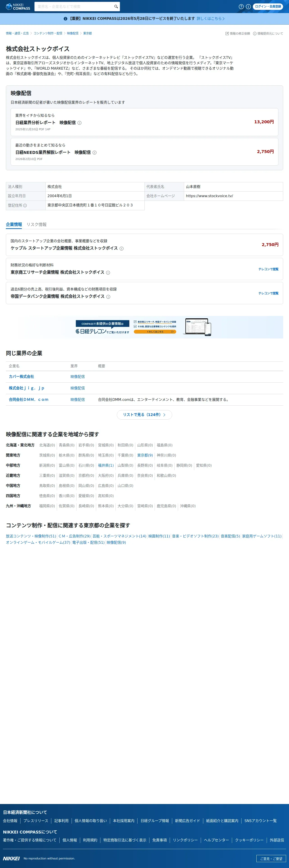Image resolution: width=289 pixels, height=868 pixels.
Task: Open the 日経業界分析レポート 映像配信 report card
Action: 144,122
